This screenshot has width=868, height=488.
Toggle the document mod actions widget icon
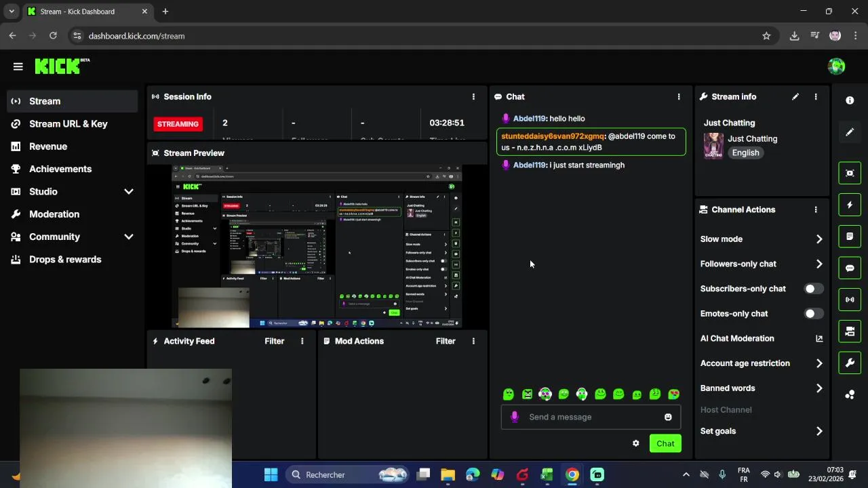click(850, 237)
